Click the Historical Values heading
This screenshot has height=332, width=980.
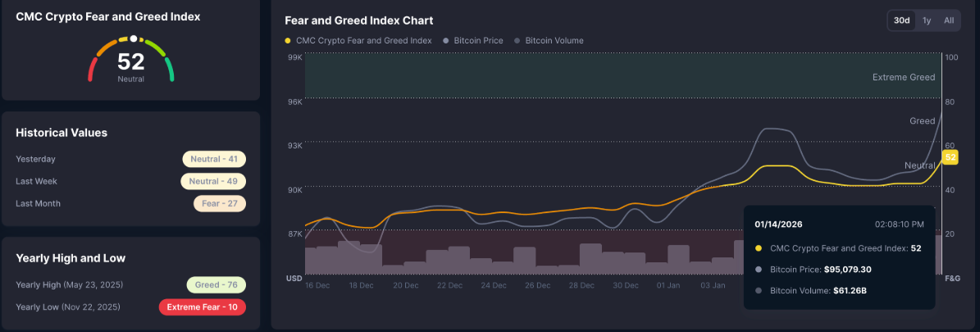coord(62,133)
